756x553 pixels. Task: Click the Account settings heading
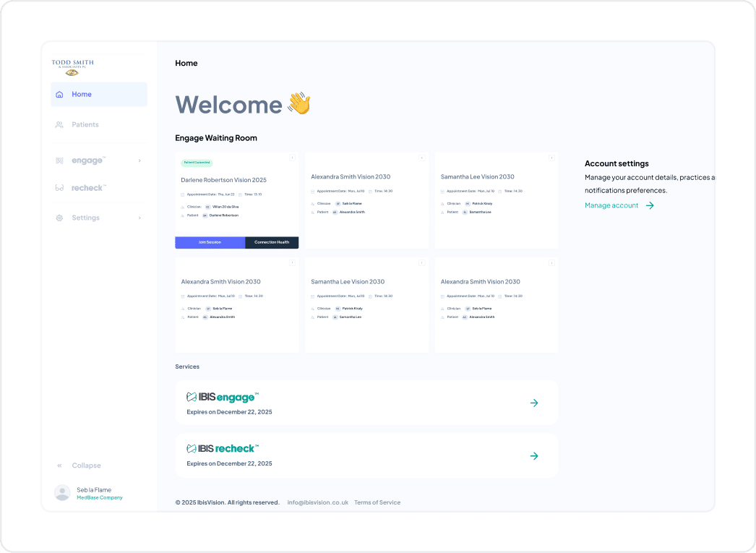point(617,163)
